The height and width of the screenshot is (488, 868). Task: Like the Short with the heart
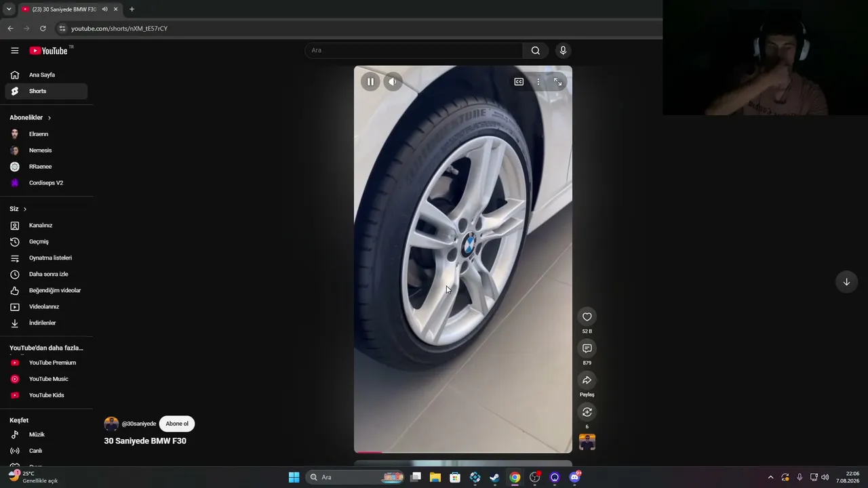coord(587,317)
